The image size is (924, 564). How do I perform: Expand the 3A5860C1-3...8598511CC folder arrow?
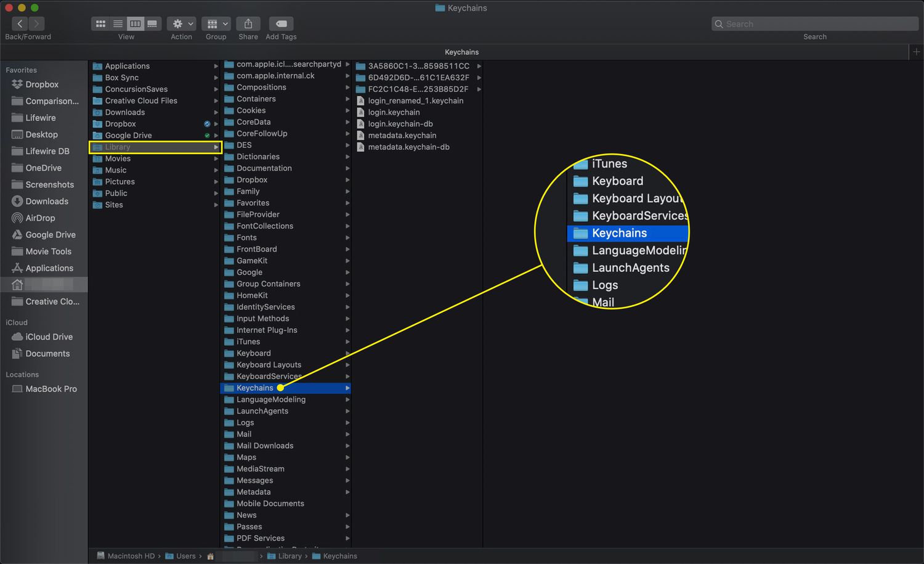pos(479,66)
